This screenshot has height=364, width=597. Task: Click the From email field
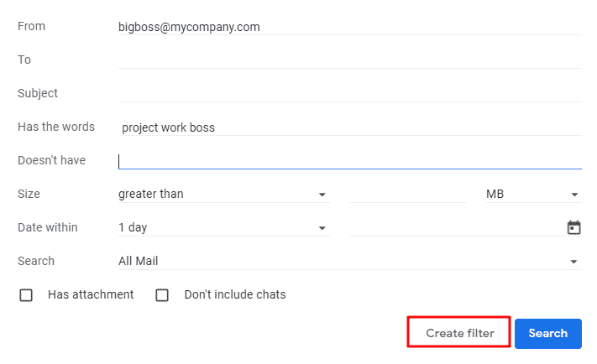[350, 27]
